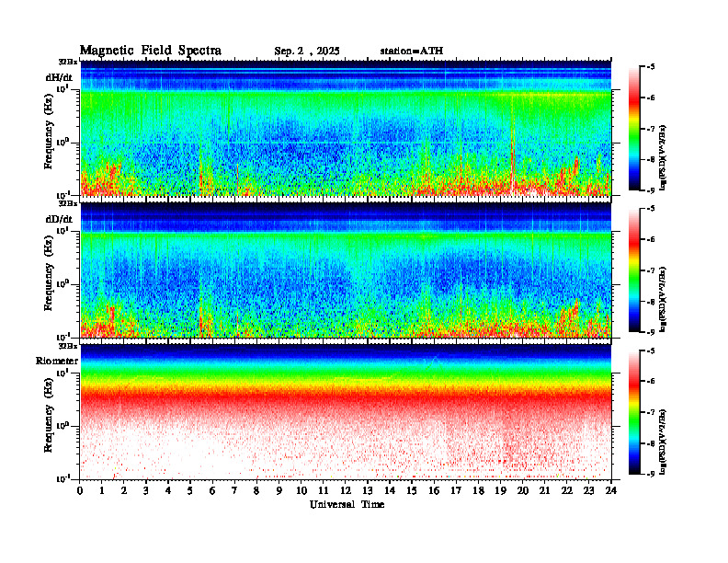The height and width of the screenshot is (563, 728).
Task: Click "-8" on the dD/dt color bar scale
Action: [x=652, y=302]
